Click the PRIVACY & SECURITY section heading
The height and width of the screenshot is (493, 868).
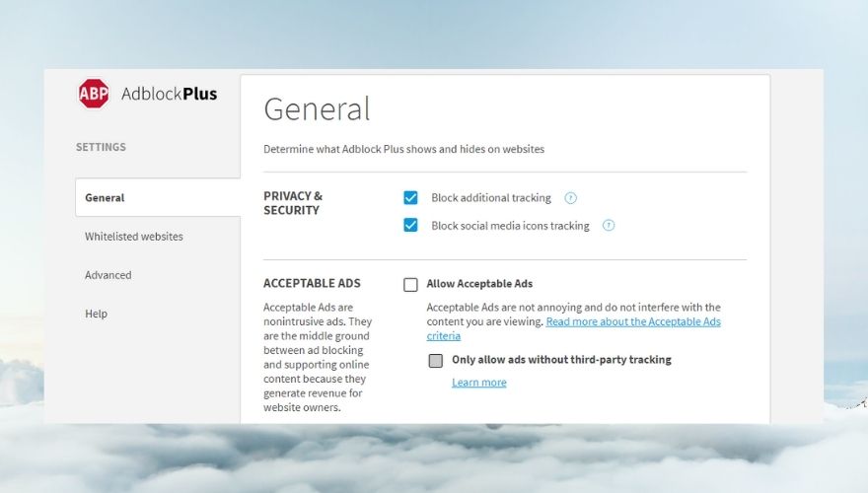tap(293, 203)
